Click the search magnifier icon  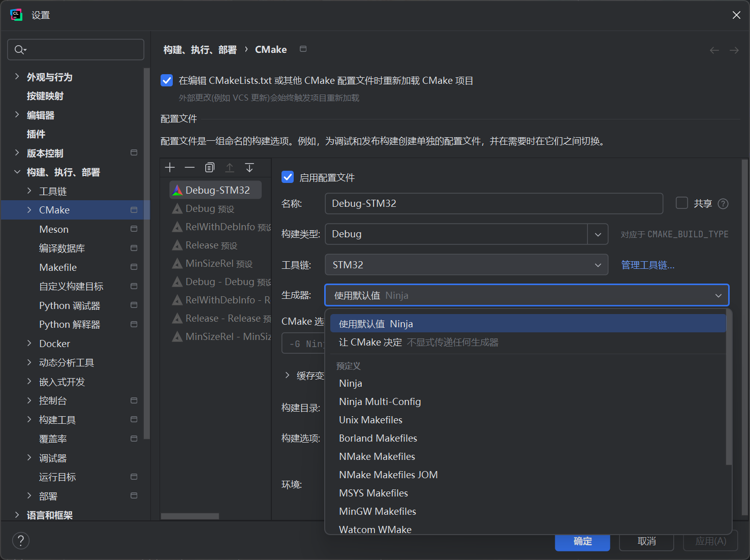[20, 49]
